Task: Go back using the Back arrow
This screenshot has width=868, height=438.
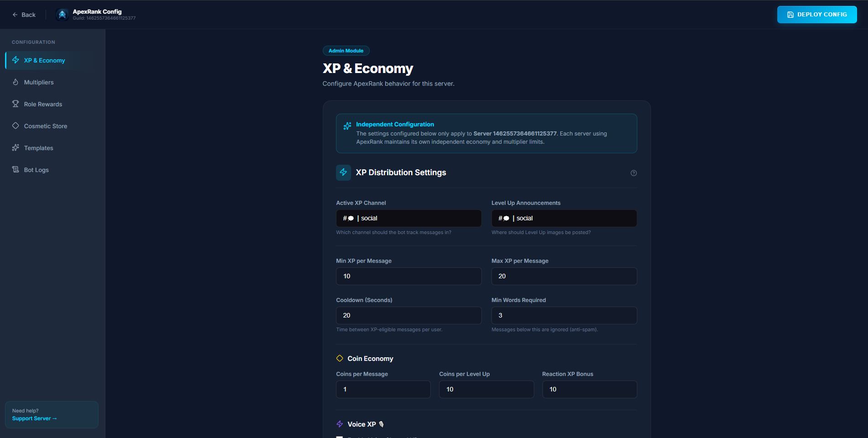Action: [24, 15]
